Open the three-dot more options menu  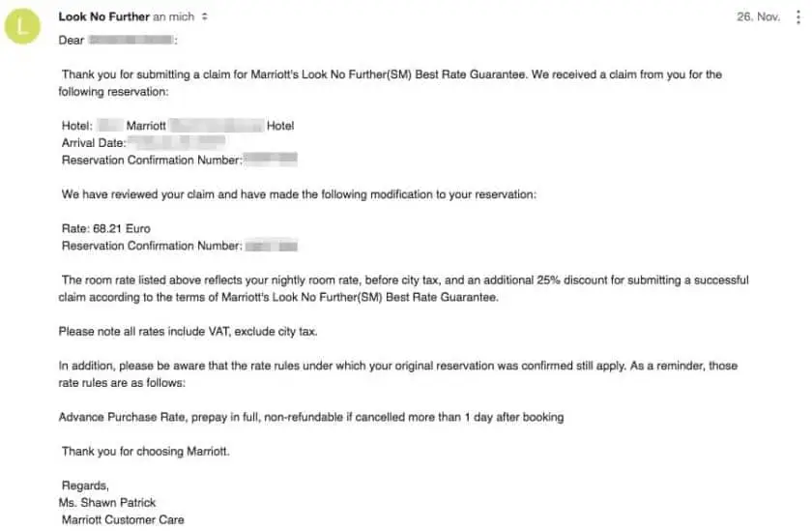click(797, 17)
